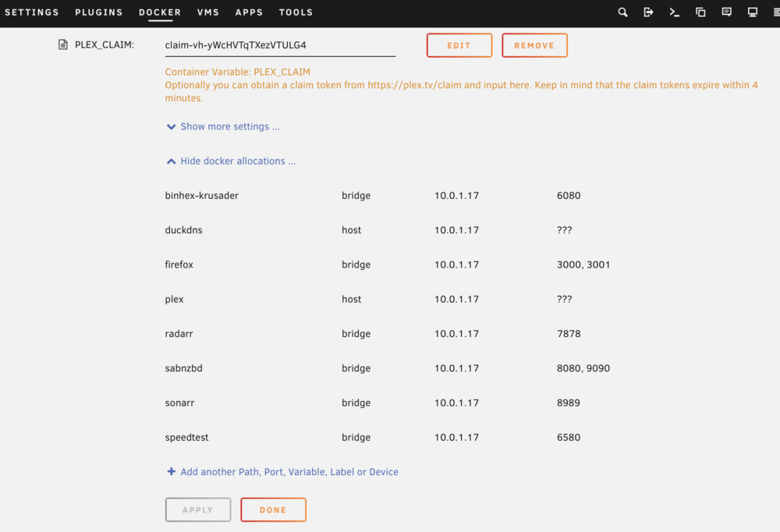Image resolution: width=780 pixels, height=532 pixels.
Task: Click the Apply button
Action: pyautogui.click(x=198, y=509)
